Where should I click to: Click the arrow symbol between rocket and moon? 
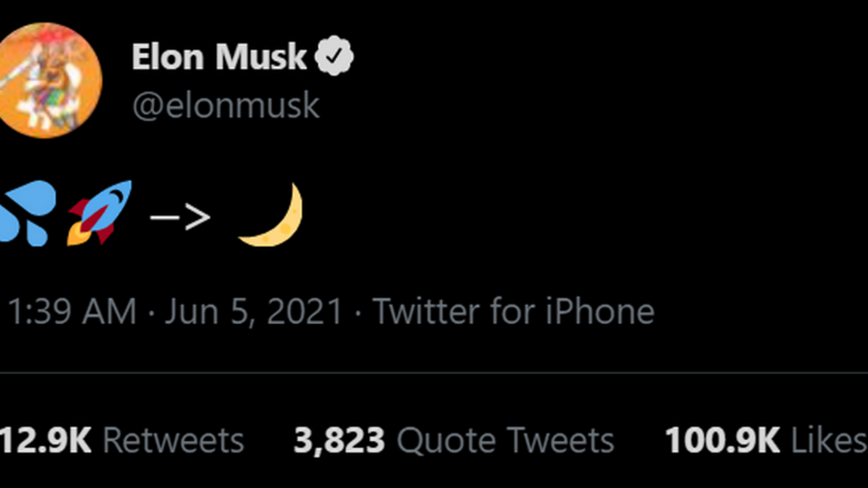pos(180,215)
